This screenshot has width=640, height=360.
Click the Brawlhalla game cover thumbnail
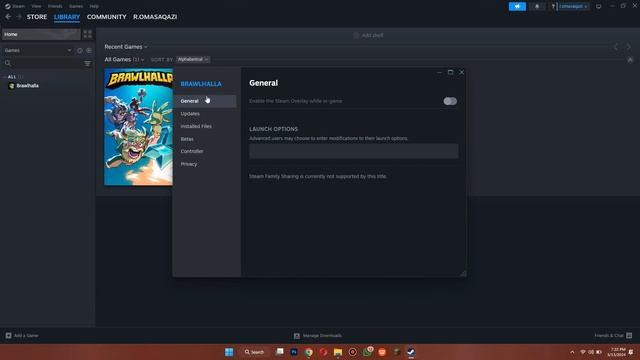click(138, 127)
